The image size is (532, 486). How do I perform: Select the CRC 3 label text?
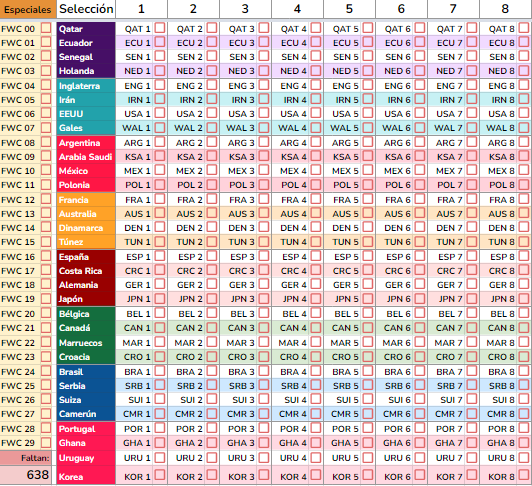pos(242,271)
